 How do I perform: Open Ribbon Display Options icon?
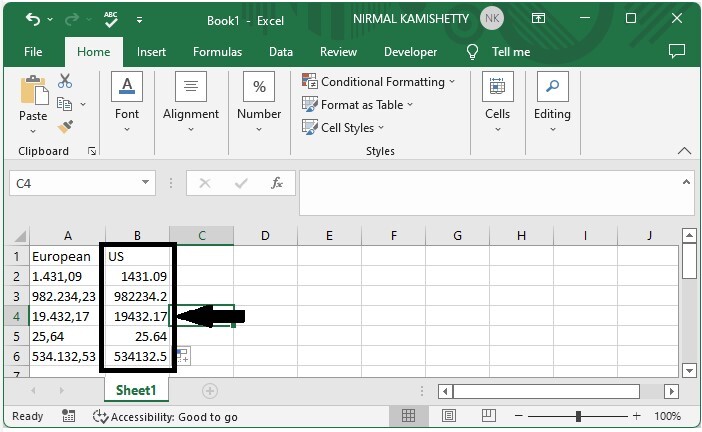[x=538, y=18]
